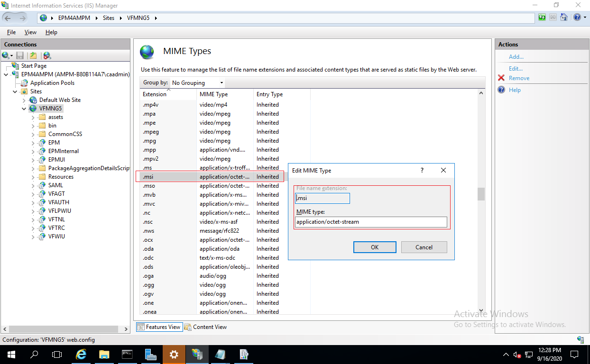Click the Forward navigation arrow
The image size is (590, 364).
pos(23,18)
